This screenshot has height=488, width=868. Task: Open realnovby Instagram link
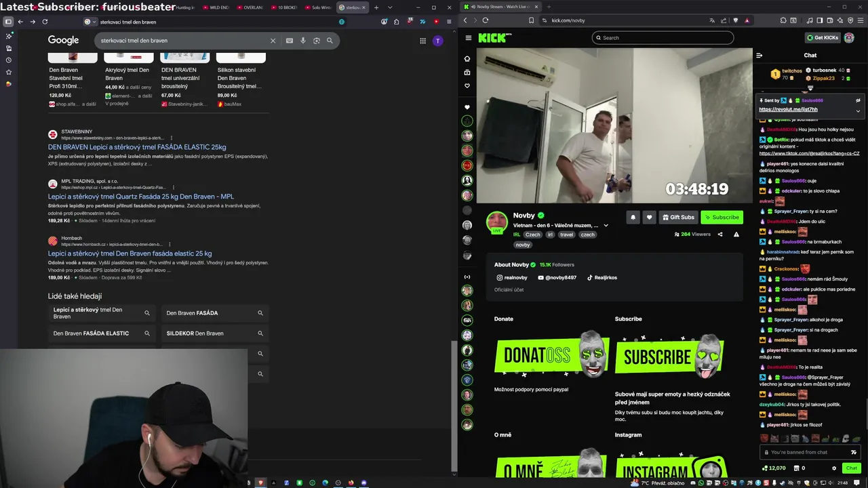point(512,278)
